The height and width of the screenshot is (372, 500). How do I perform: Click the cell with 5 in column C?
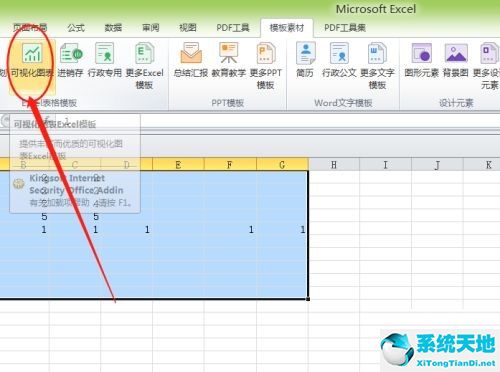75,217
